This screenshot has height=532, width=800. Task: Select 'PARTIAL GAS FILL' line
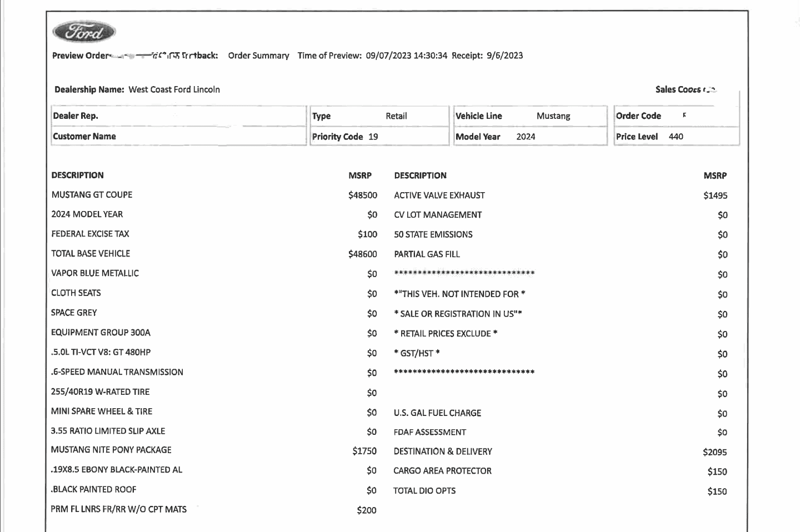(x=427, y=254)
